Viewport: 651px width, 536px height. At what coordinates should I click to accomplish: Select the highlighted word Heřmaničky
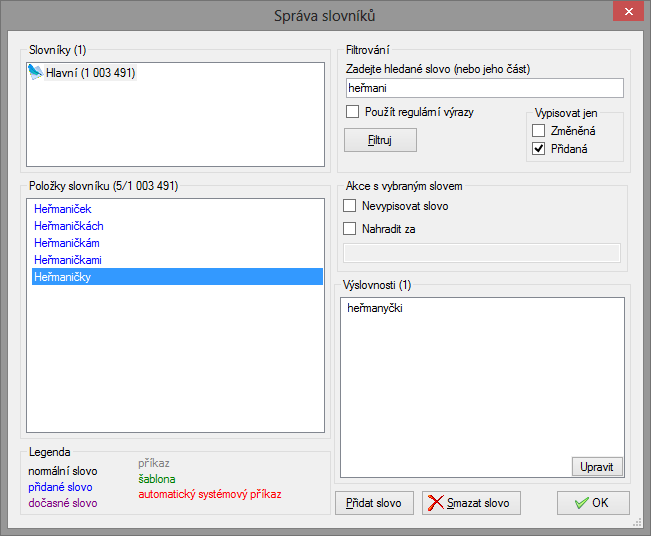[177, 277]
